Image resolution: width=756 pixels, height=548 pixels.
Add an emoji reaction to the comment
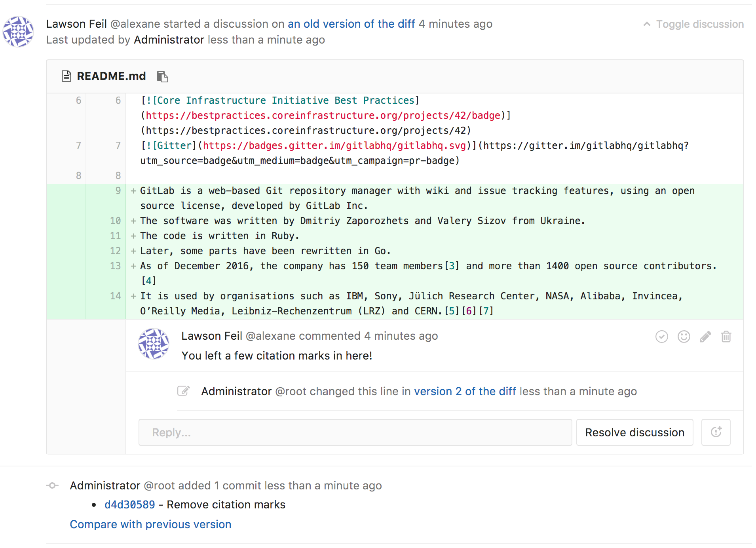[x=684, y=337]
